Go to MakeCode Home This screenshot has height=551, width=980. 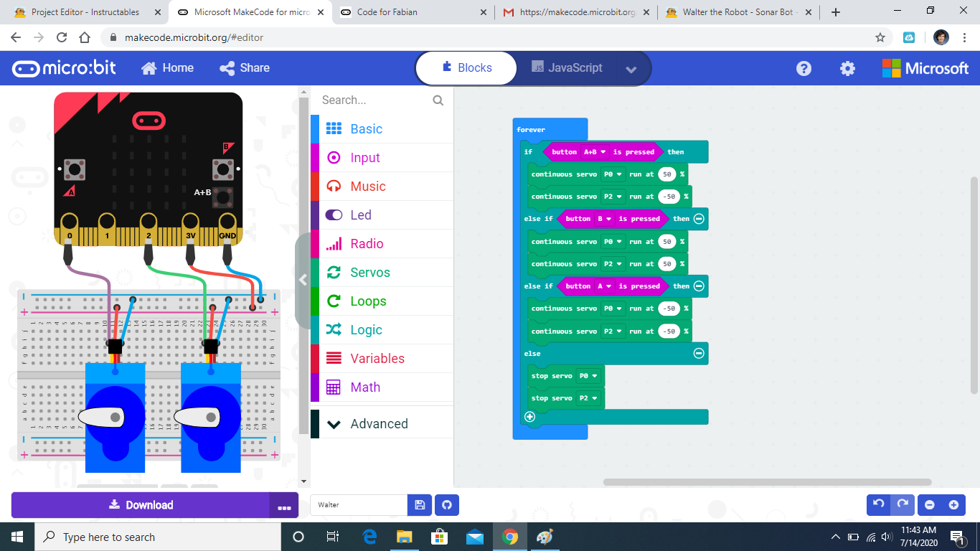pos(168,68)
